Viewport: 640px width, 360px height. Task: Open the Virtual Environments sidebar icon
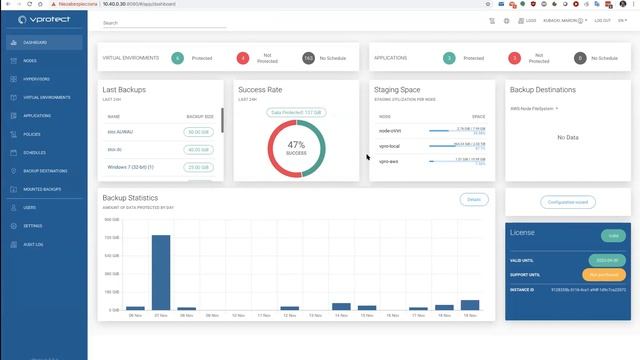pyautogui.click(x=13, y=98)
